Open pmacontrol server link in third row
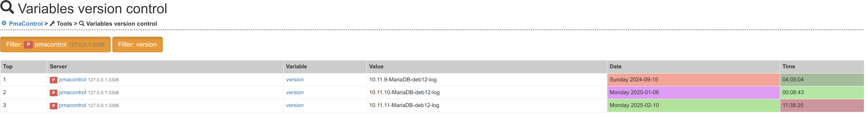The height and width of the screenshot is (116, 868). [x=72, y=105]
